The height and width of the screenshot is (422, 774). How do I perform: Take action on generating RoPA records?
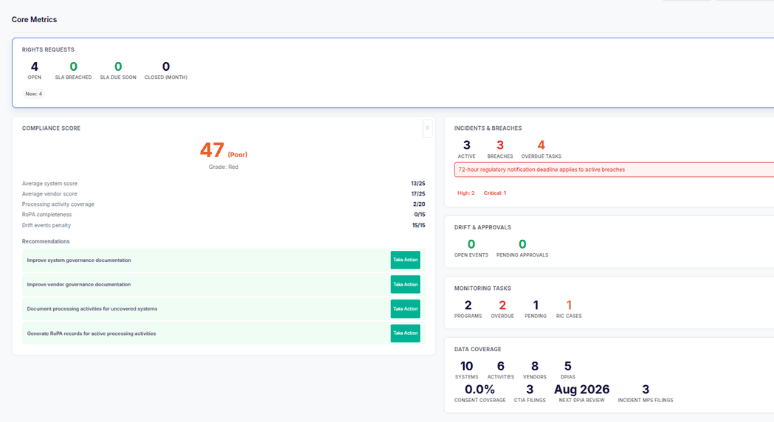click(405, 333)
